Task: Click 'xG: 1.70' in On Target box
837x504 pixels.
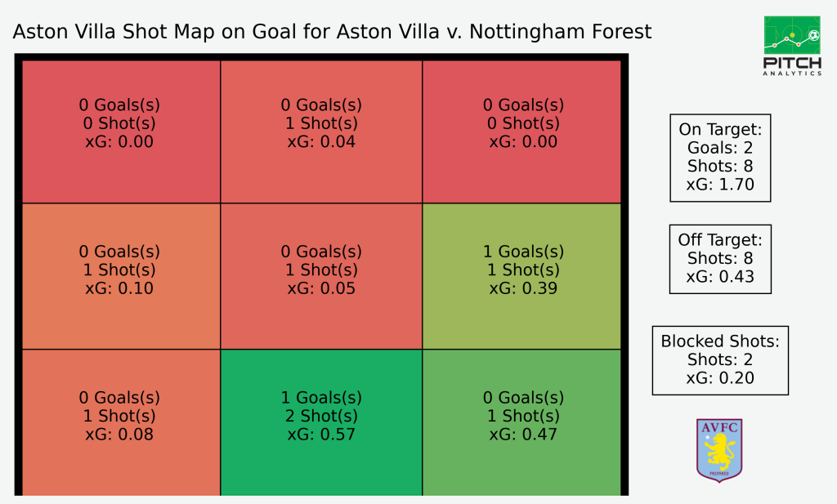Action: 720,185
